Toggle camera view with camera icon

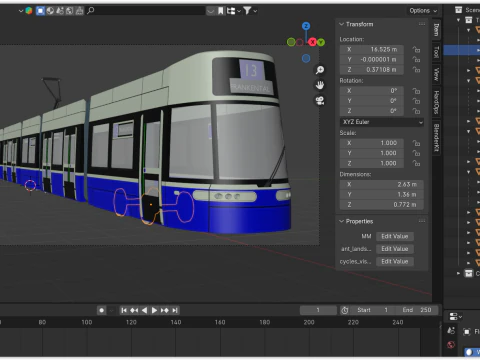pos(320,100)
